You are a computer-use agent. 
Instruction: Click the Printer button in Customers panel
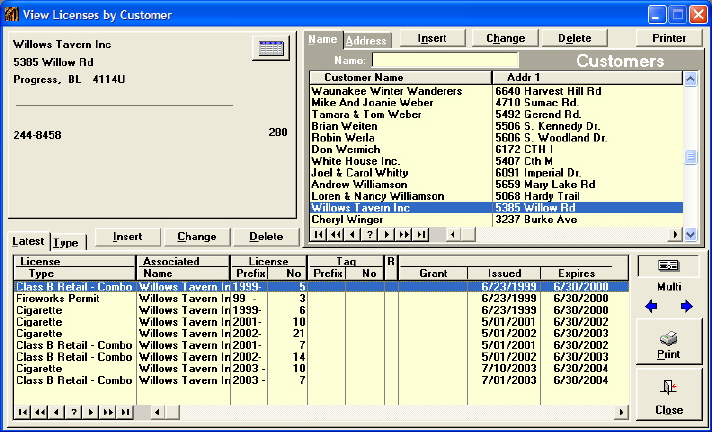(x=669, y=38)
